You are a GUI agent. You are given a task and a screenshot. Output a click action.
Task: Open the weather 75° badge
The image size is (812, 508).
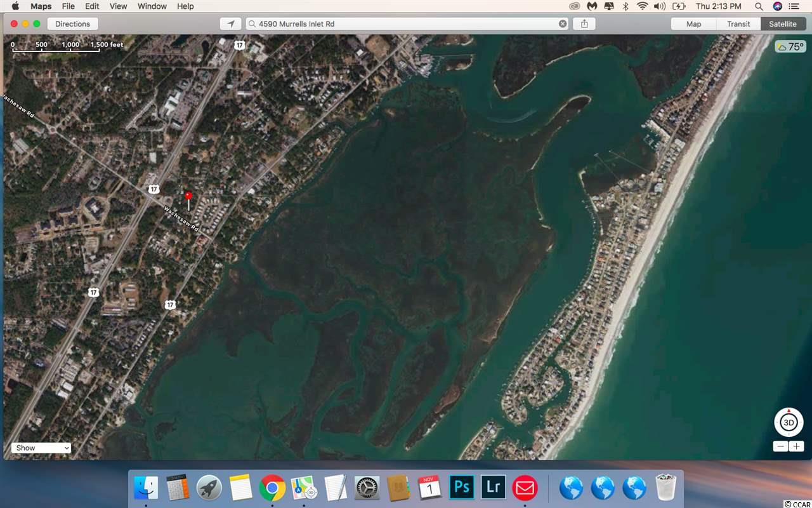pyautogui.click(x=790, y=47)
